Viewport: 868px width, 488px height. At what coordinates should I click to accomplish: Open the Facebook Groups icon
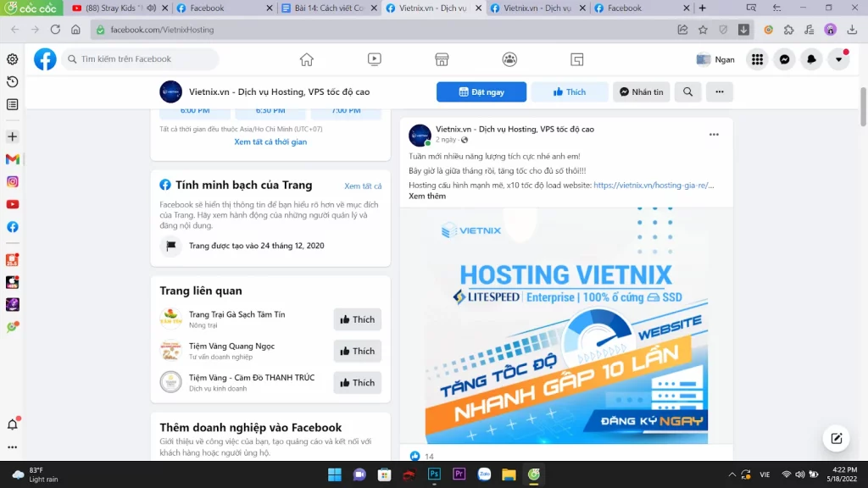509,59
